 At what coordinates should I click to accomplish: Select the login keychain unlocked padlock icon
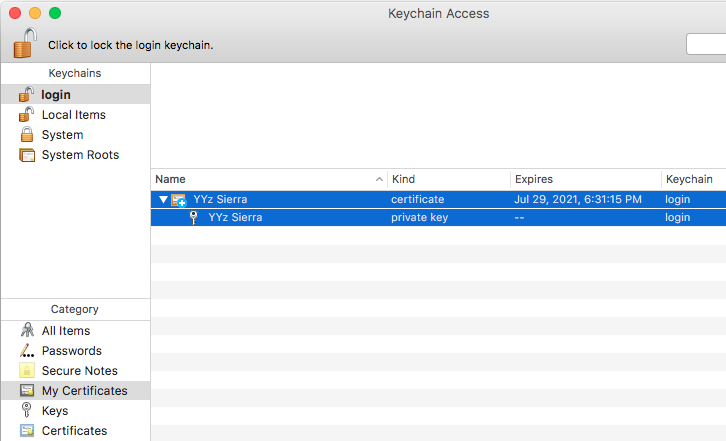click(27, 95)
